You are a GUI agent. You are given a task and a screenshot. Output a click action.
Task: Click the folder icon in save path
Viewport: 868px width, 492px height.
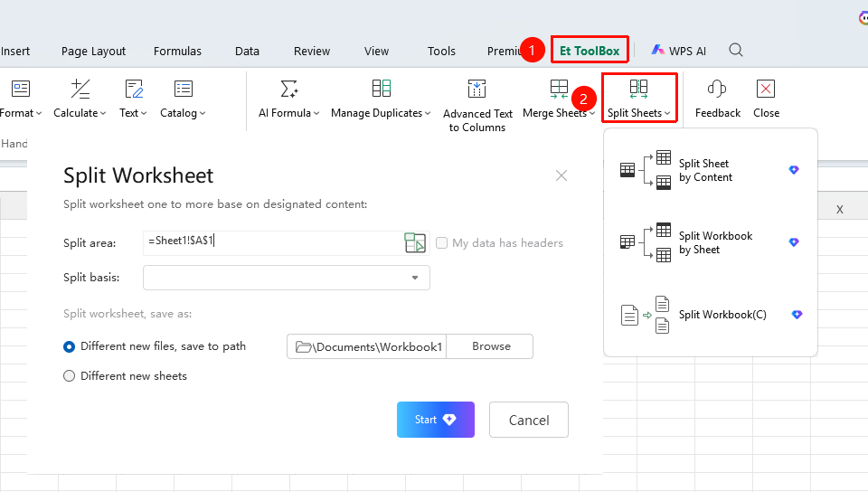tap(304, 347)
